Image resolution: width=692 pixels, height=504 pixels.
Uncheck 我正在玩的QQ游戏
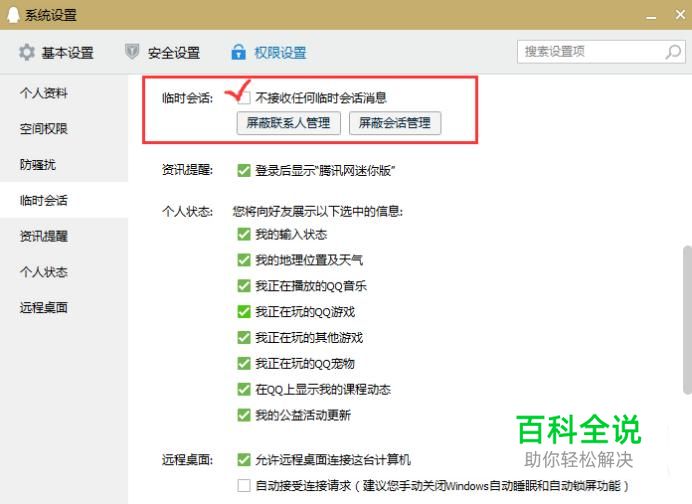pos(244,312)
